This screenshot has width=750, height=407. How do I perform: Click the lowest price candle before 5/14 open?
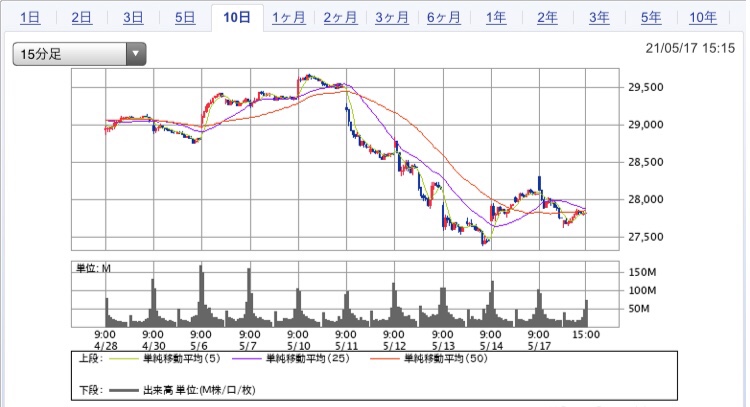click(484, 241)
